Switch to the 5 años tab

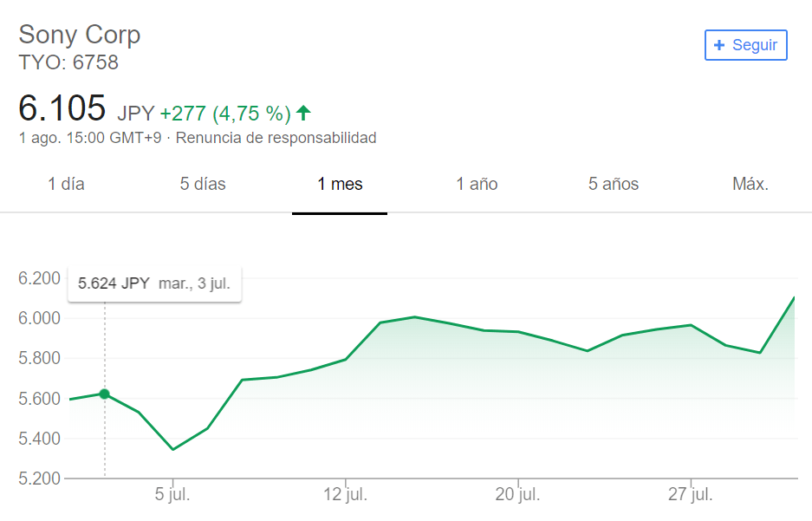(x=614, y=184)
